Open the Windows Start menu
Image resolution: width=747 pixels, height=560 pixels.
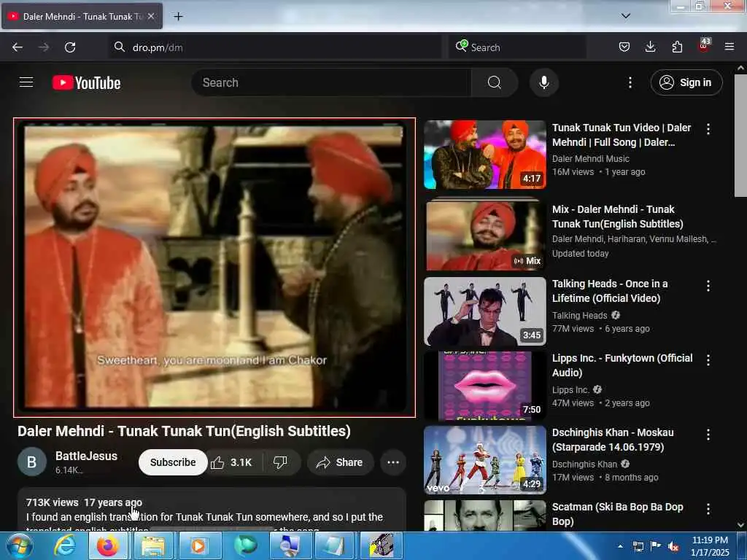(x=18, y=545)
